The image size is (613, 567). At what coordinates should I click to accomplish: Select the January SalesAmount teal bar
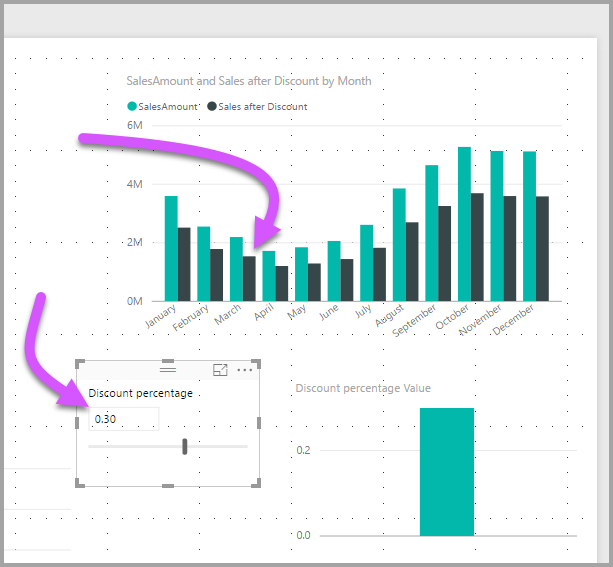click(171, 248)
